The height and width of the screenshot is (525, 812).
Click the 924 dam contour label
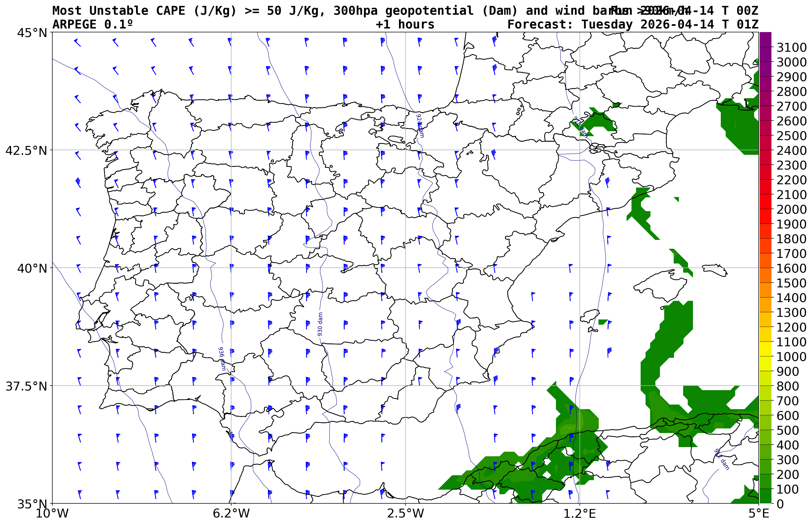[420, 126]
